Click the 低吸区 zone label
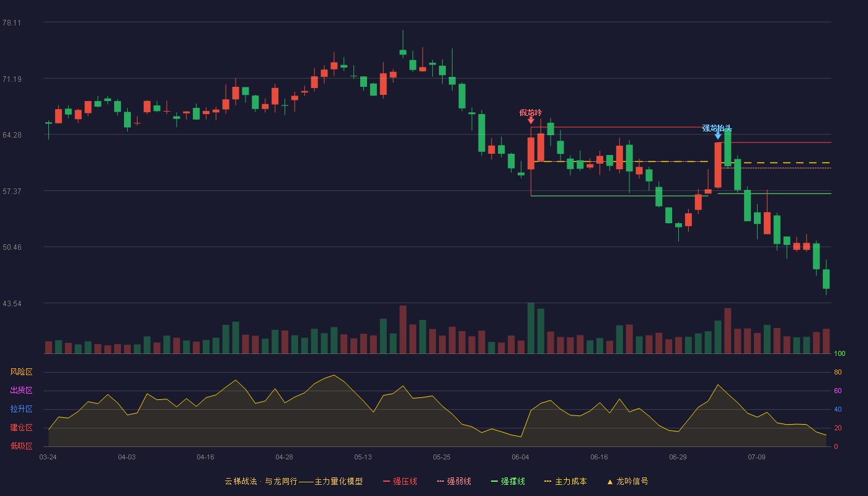868x496 pixels. click(21, 446)
